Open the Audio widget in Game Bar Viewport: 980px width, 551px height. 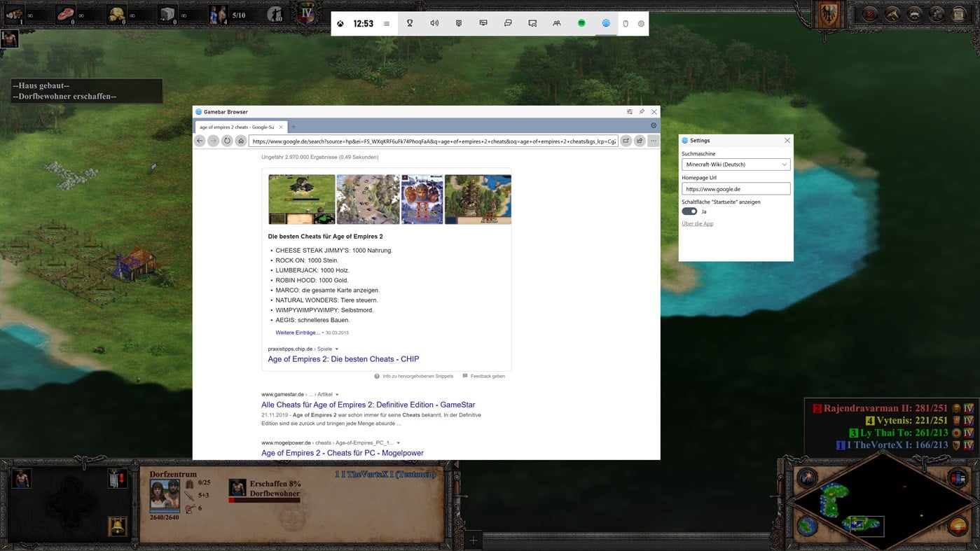coord(434,23)
